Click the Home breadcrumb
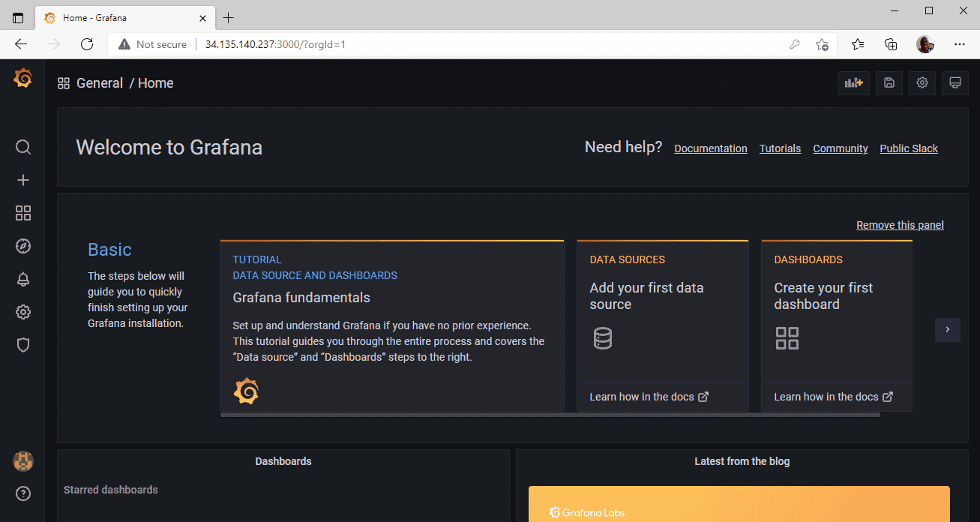Image resolution: width=980 pixels, height=522 pixels. (x=156, y=83)
